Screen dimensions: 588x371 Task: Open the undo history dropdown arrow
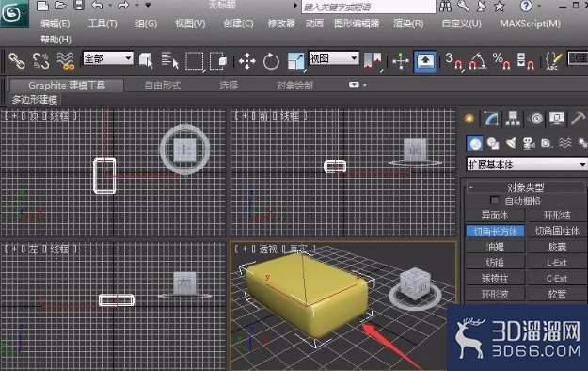[110, 6]
